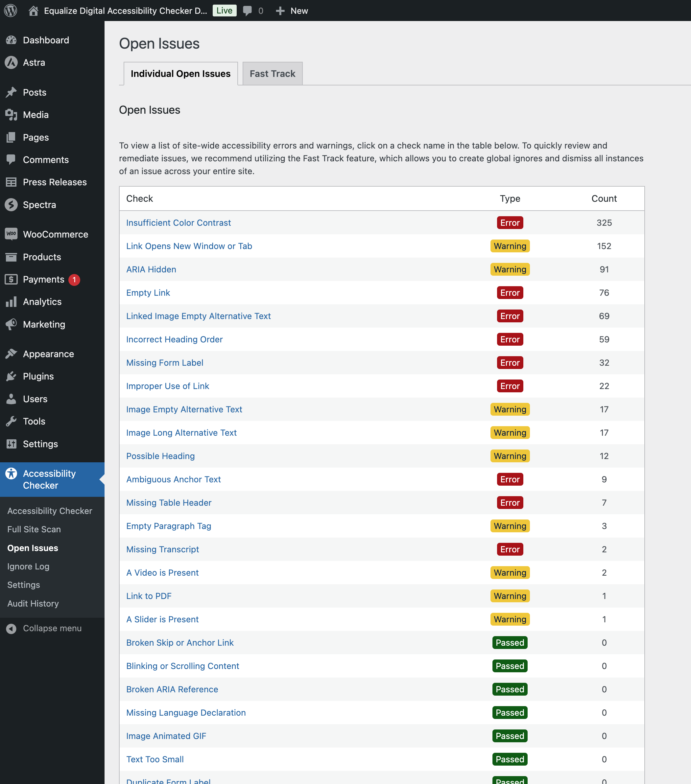This screenshot has width=691, height=784.
Task: Click the Astra logo icon
Action: (12, 62)
